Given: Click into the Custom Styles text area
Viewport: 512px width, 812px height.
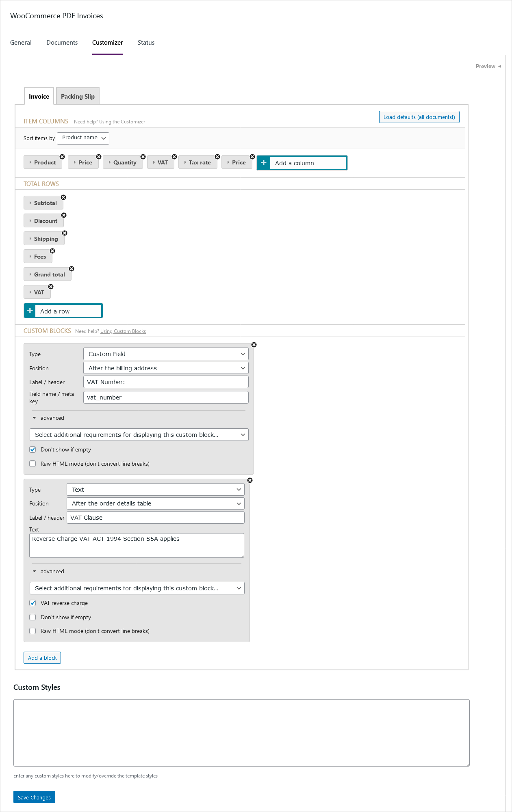Looking at the screenshot, I should [241, 732].
